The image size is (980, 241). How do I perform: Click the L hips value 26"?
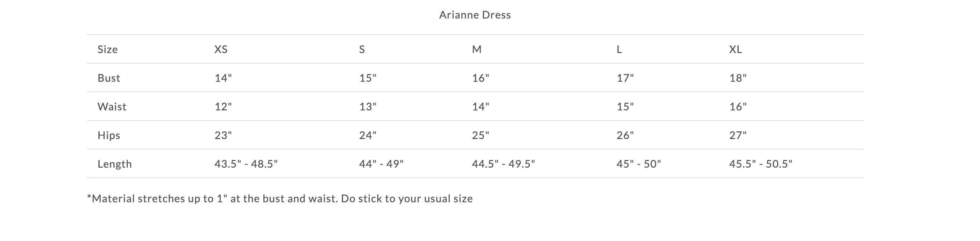pyautogui.click(x=625, y=135)
